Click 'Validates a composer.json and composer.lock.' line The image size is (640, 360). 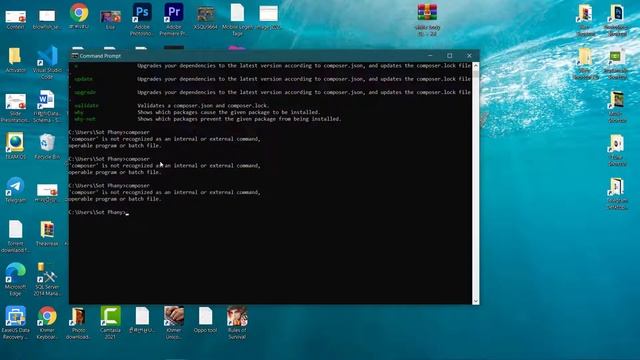click(x=203, y=106)
